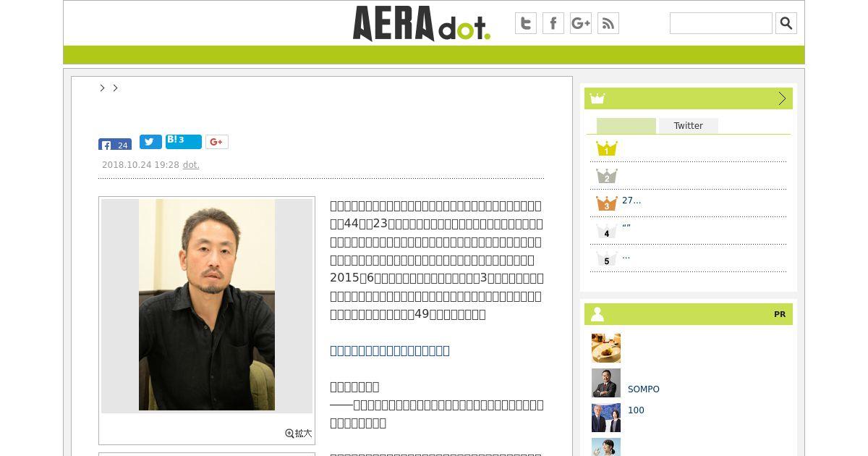868x456 pixels.
Task: Open the ranked article beginning with 27
Action: tap(631, 200)
